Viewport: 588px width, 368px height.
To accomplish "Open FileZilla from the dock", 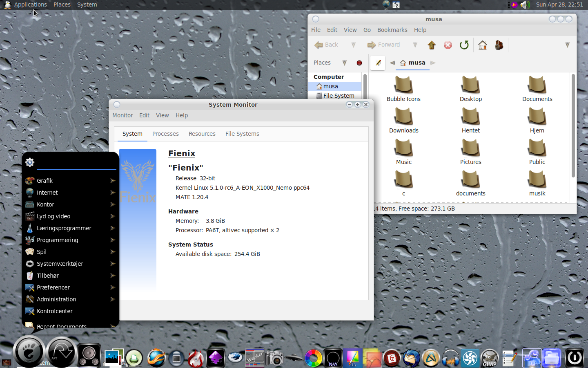I will pos(392,359).
